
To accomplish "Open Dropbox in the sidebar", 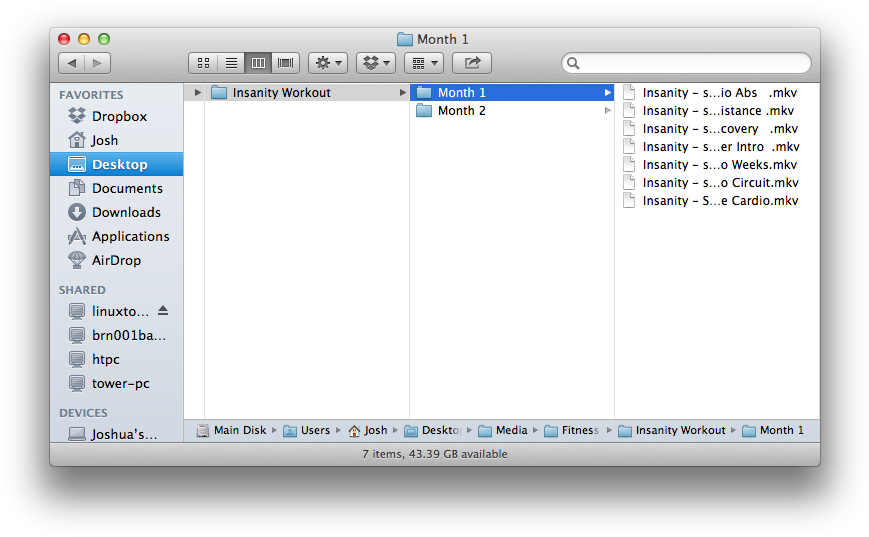I will (118, 116).
